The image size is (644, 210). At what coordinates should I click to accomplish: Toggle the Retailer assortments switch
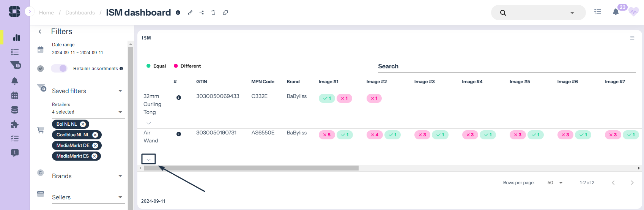pyautogui.click(x=59, y=68)
